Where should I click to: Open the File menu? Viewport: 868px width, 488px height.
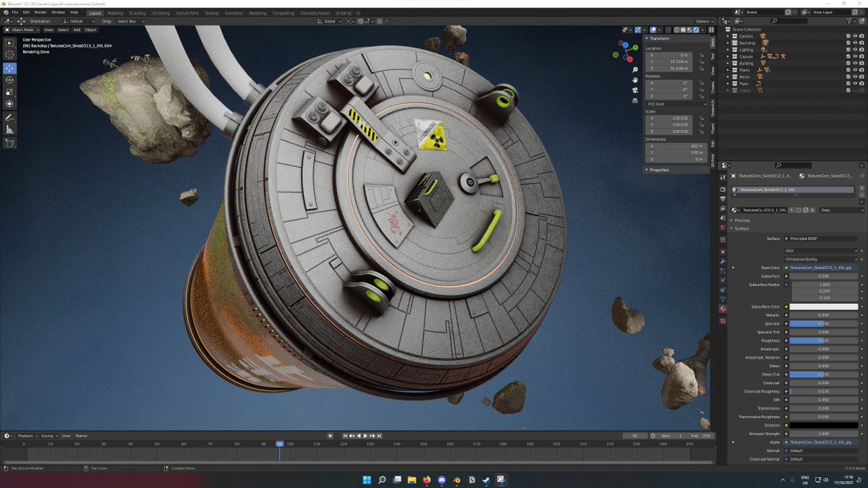(x=15, y=12)
